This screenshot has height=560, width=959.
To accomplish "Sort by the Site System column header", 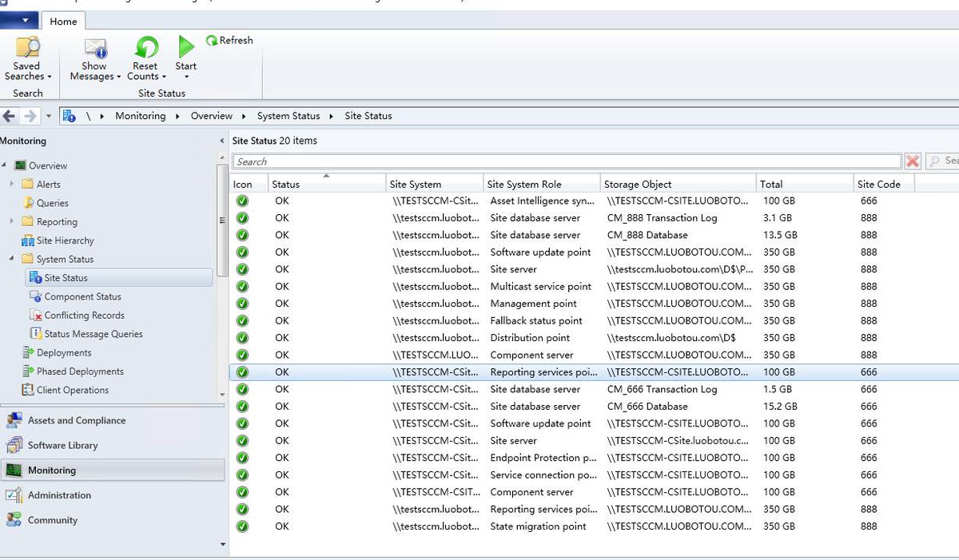I will (435, 184).
